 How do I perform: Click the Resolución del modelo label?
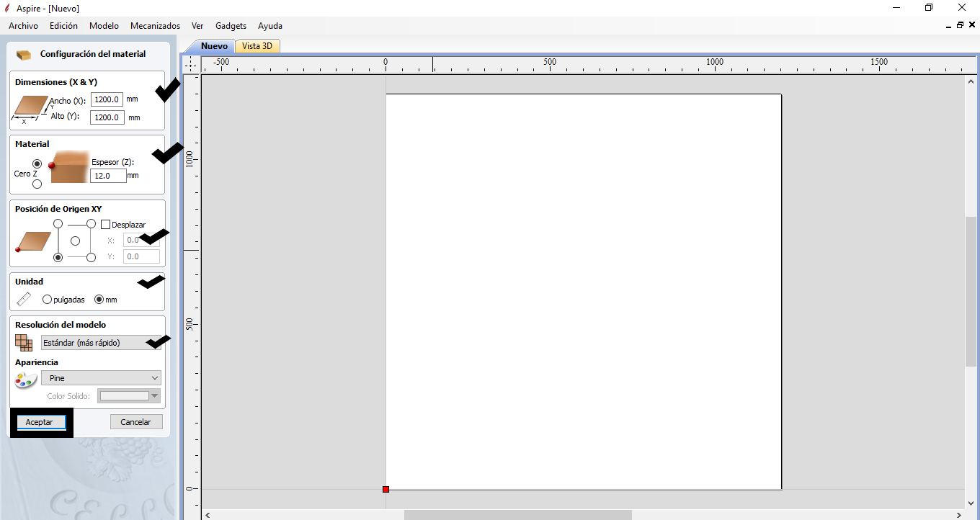[x=61, y=325]
